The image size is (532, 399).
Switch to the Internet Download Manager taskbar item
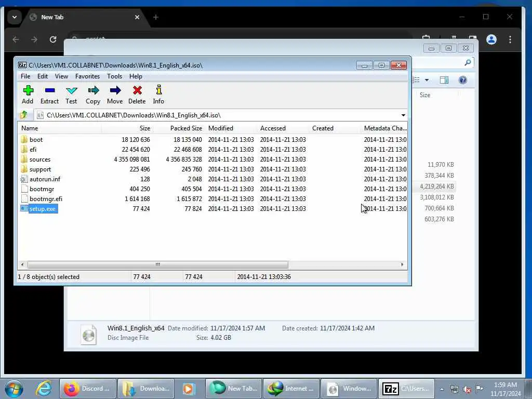pyautogui.click(x=291, y=389)
